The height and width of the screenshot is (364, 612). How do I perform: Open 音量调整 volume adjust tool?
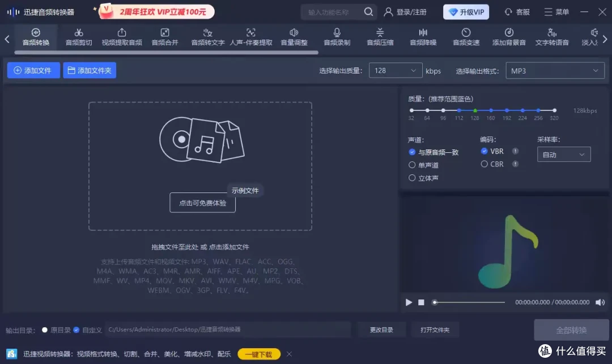pos(294,37)
